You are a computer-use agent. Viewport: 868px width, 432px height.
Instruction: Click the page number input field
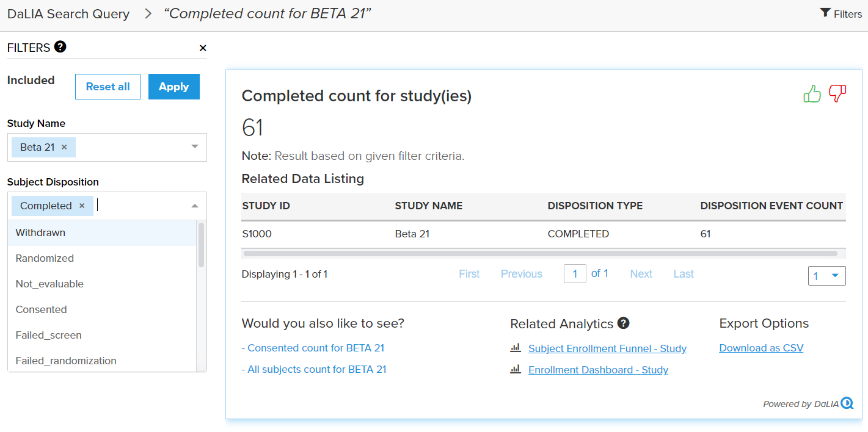(575, 274)
